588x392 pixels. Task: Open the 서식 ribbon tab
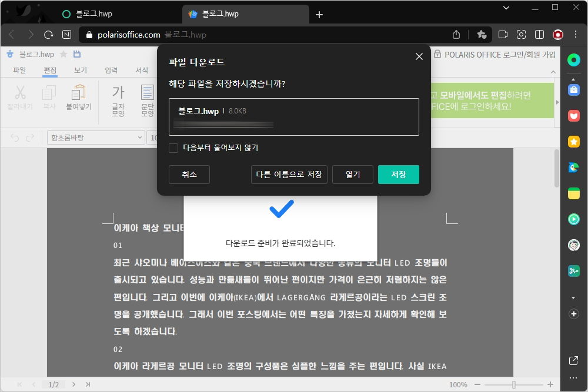(x=142, y=70)
